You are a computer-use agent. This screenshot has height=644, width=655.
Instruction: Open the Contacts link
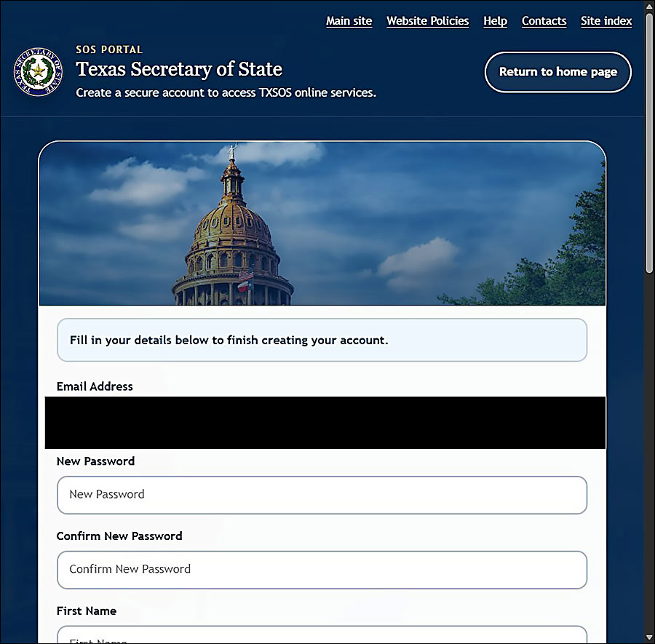tap(544, 21)
